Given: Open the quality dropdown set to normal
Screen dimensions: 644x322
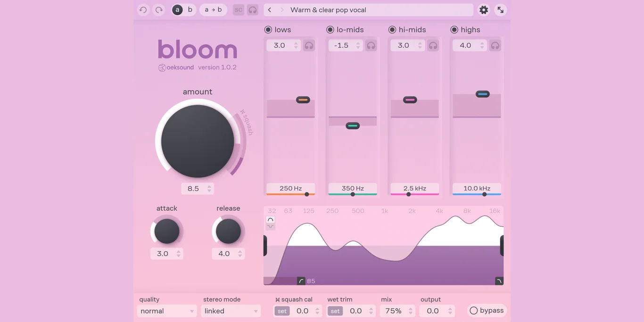Looking at the screenshot, I should tap(167, 311).
